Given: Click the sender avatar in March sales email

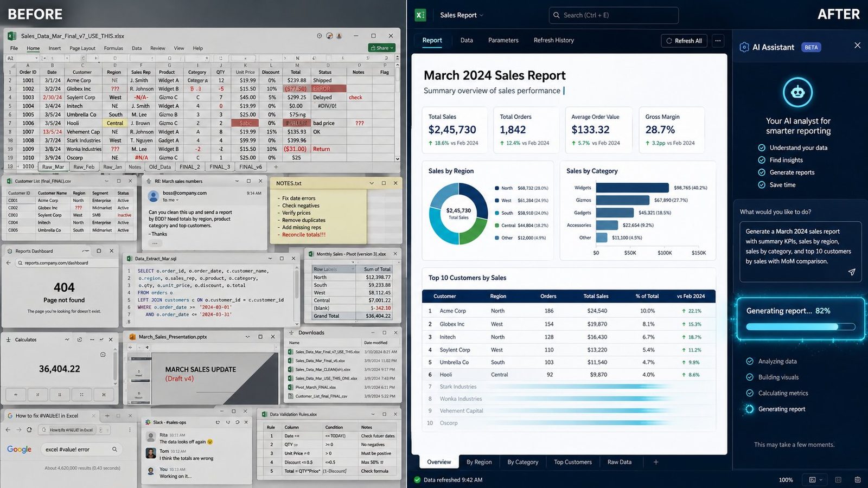Looking at the screenshot, I should 153,196.
